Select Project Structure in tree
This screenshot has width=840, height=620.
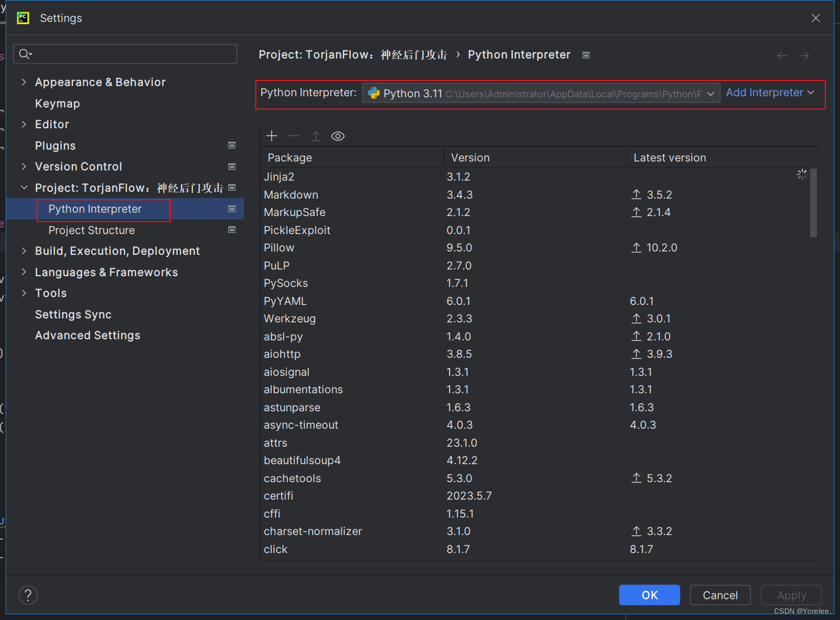[x=92, y=230]
